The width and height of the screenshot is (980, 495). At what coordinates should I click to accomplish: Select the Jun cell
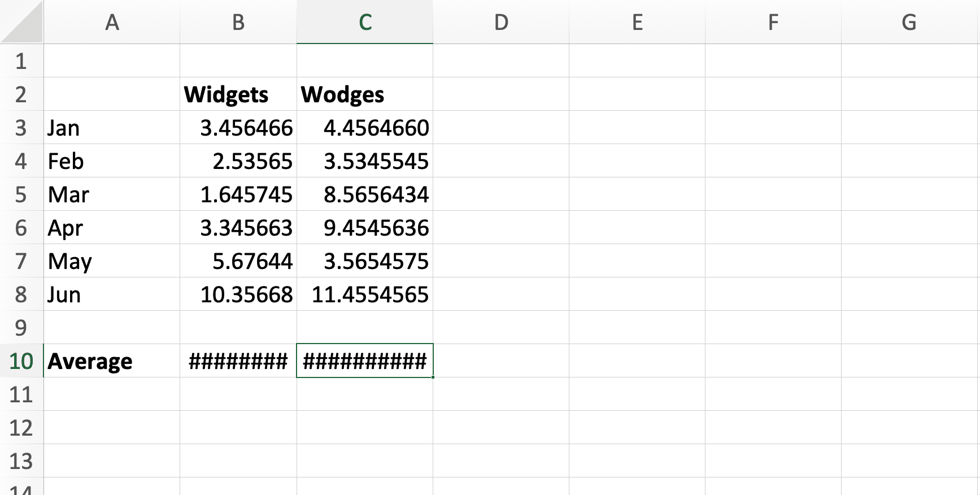click(112, 294)
